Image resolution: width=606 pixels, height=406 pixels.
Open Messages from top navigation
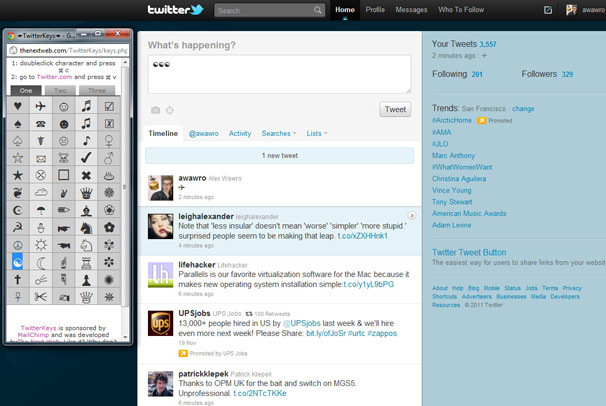point(411,10)
